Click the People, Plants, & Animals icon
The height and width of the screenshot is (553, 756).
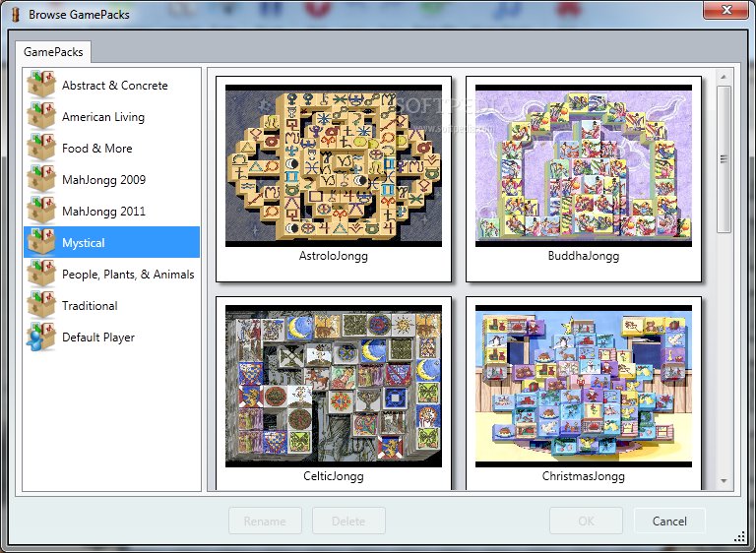tap(41, 274)
